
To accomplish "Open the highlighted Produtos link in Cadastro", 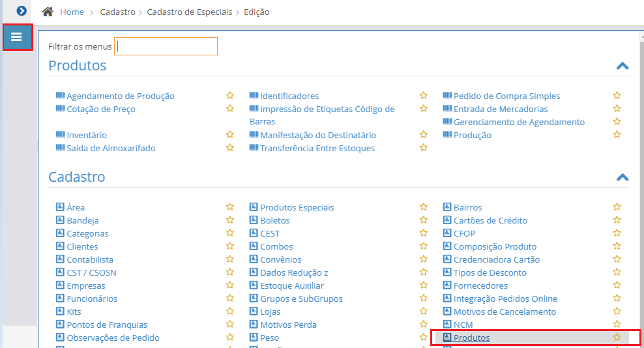I will [x=471, y=338].
